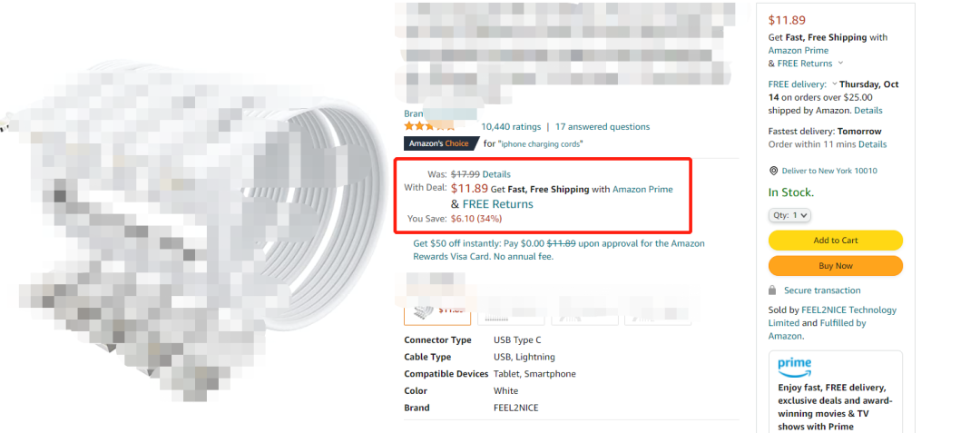Click the Amazon Prime link in deal box
This screenshot has width=980, height=433.
pyautogui.click(x=642, y=190)
